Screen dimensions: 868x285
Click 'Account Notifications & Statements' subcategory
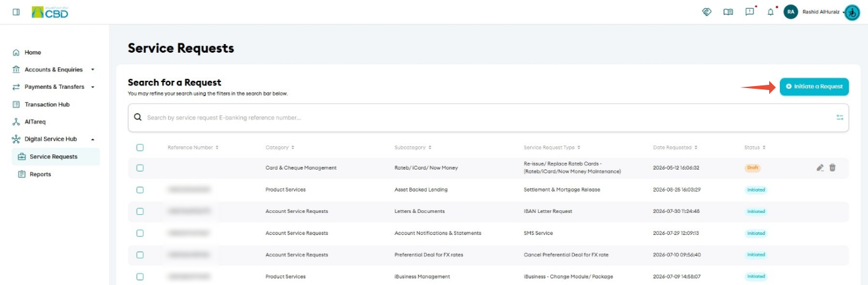tap(438, 233)
